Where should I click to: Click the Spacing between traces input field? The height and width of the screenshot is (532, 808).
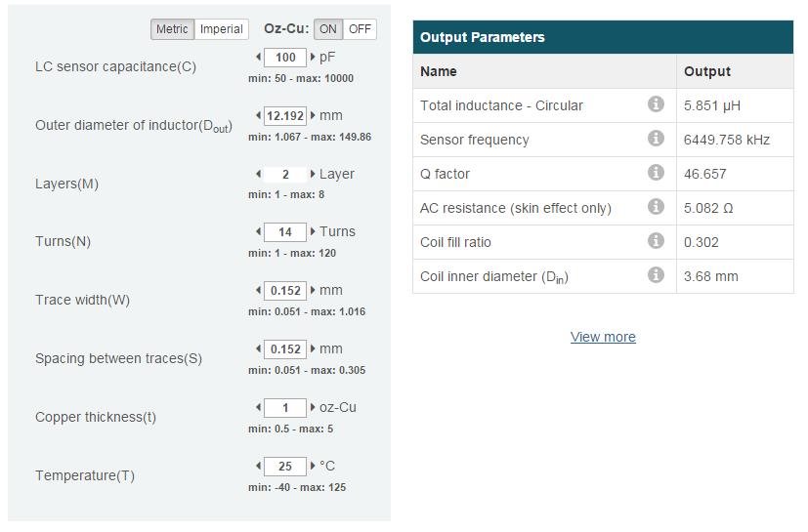(x=285, y=348)
